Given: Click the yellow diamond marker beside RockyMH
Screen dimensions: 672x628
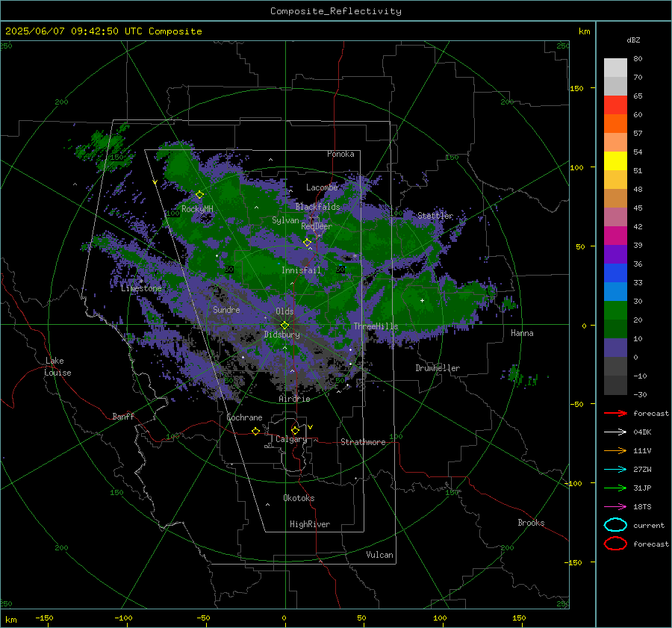Looking at the screenshot, I should [199, 195].
